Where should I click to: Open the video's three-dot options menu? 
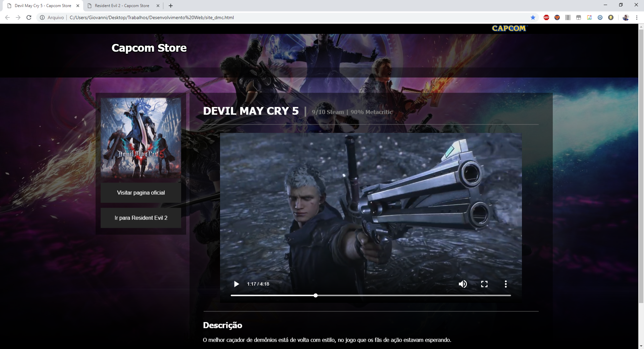click(506, 284)
